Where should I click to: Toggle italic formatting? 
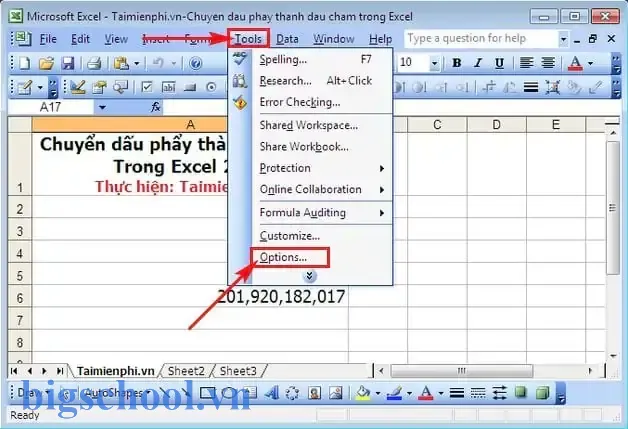(x=477, y=63)
